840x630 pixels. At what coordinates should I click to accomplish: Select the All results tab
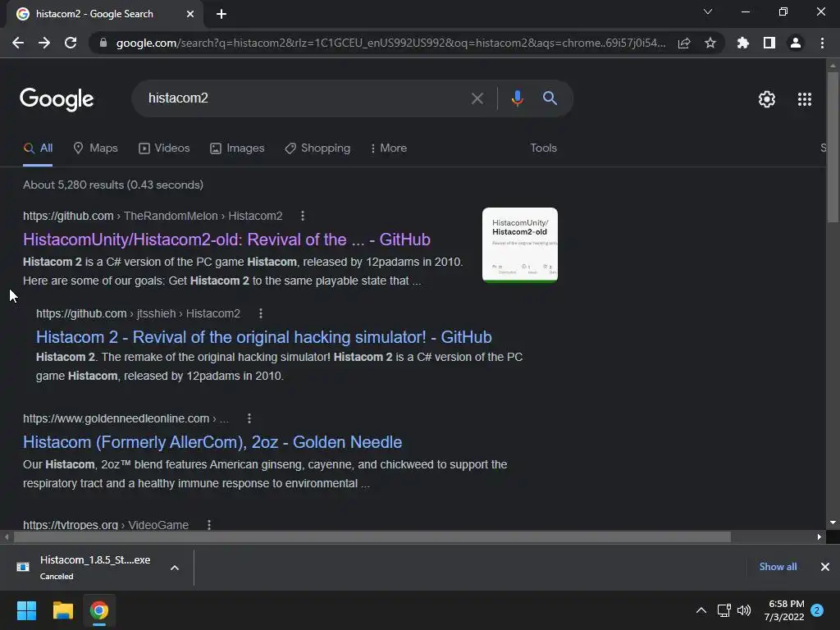click(x=38, y=148)
